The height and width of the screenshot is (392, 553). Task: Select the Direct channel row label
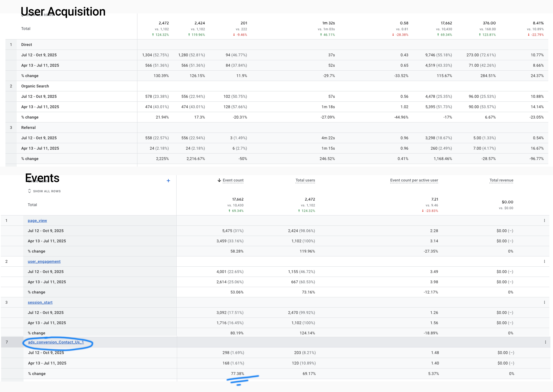click(27, 45)
